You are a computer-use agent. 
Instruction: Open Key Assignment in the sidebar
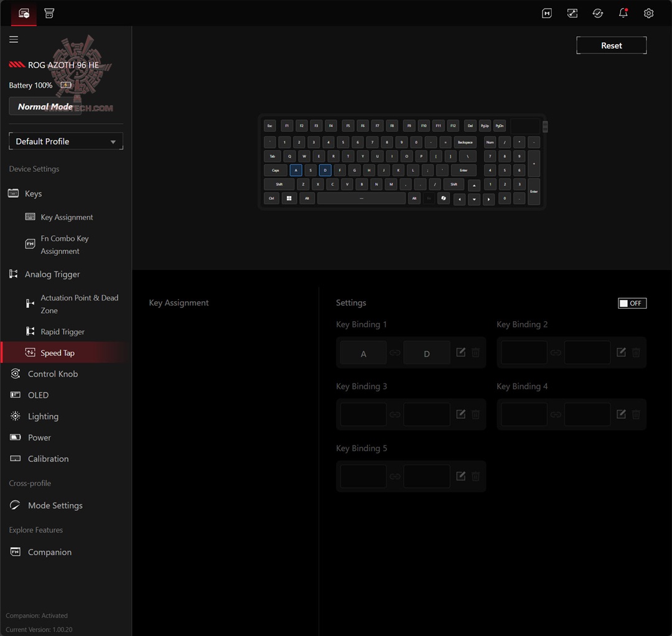[x=66, y=217]
